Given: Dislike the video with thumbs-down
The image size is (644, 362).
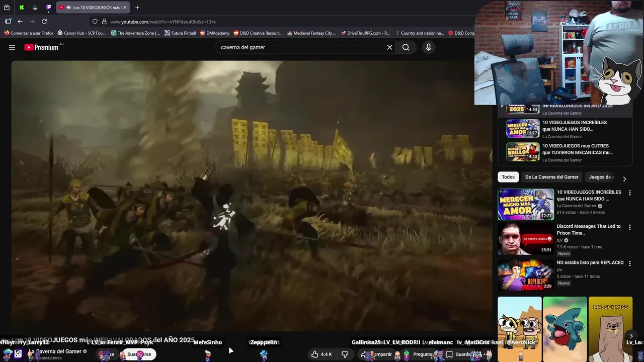Looking at the screenshot, I should (345, 354).
